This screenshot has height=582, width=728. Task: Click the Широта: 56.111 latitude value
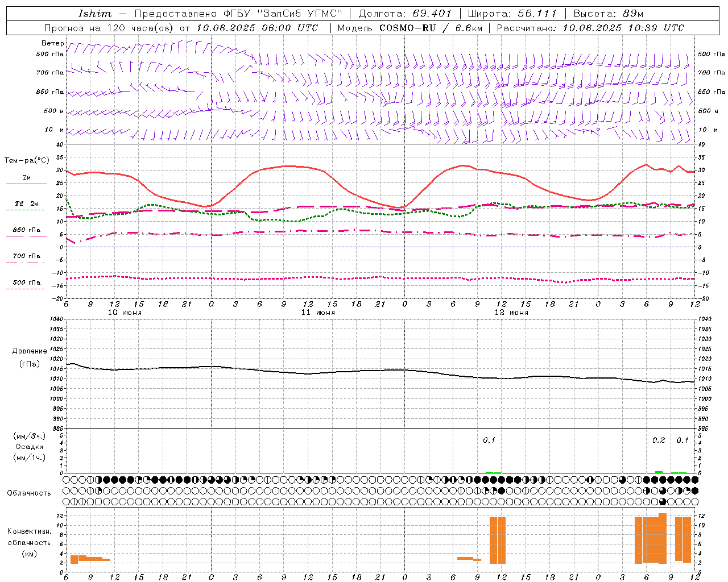coord(512,14)
